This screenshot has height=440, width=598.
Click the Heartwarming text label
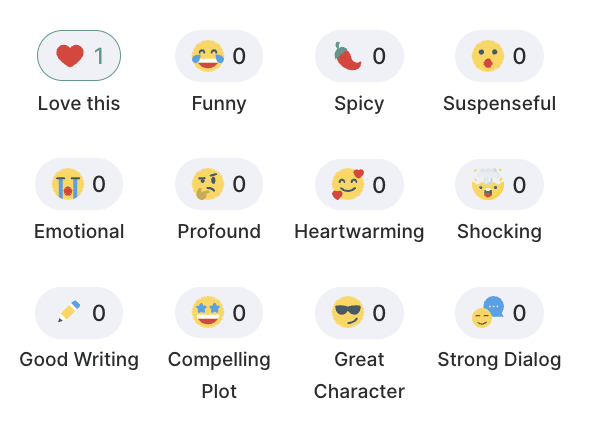click(359, 232)
